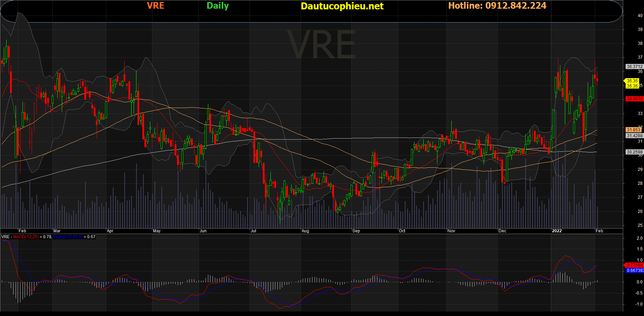Screen dimensions: 644x316
Task: Click the Jul month marker
Action: point(253,231)
